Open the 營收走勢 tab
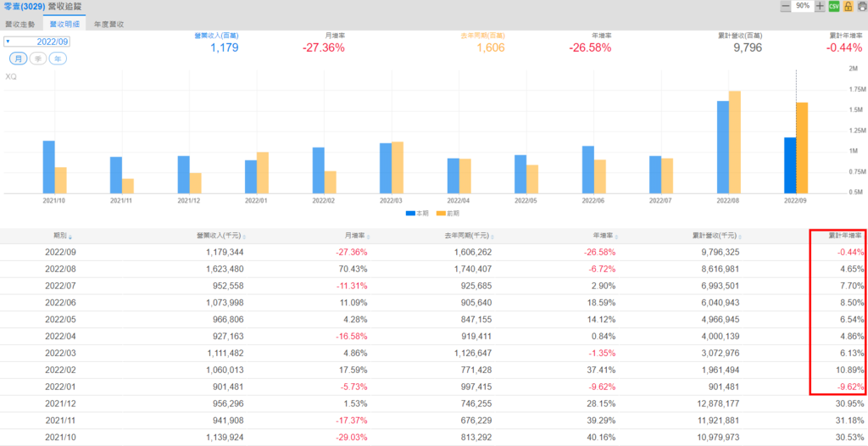 click(20, 25)
